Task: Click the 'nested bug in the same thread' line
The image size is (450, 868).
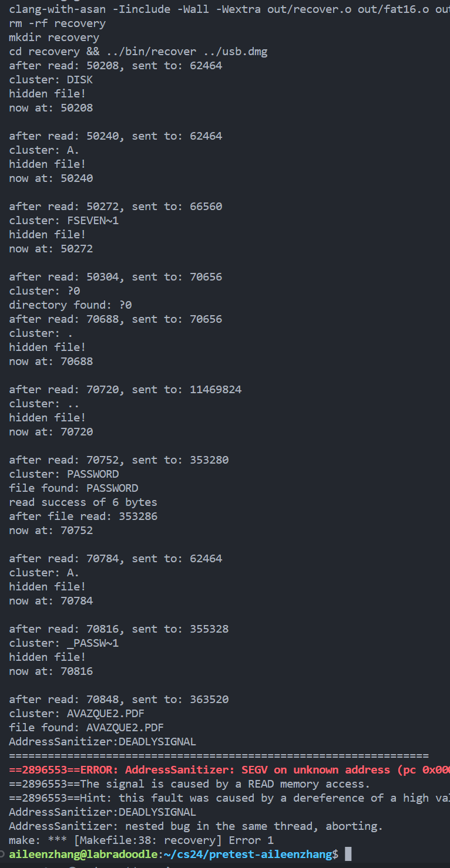Action: click(x=196, y=826)
